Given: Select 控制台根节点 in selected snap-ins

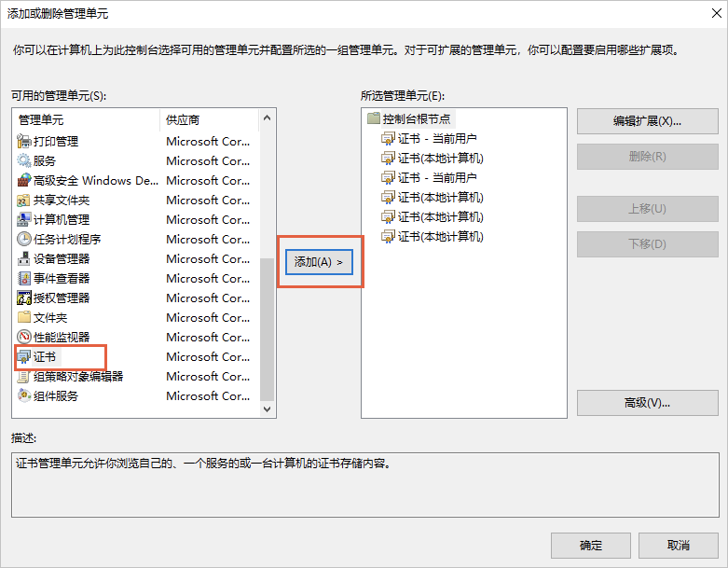Looking at the screenshot, I should tap(416, 119).
